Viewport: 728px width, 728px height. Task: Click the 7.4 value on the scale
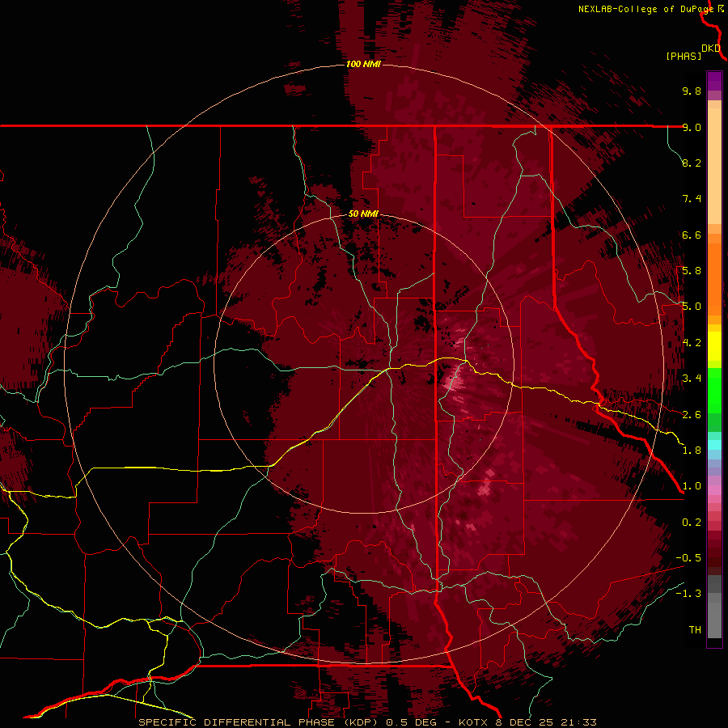pos(692,199)
